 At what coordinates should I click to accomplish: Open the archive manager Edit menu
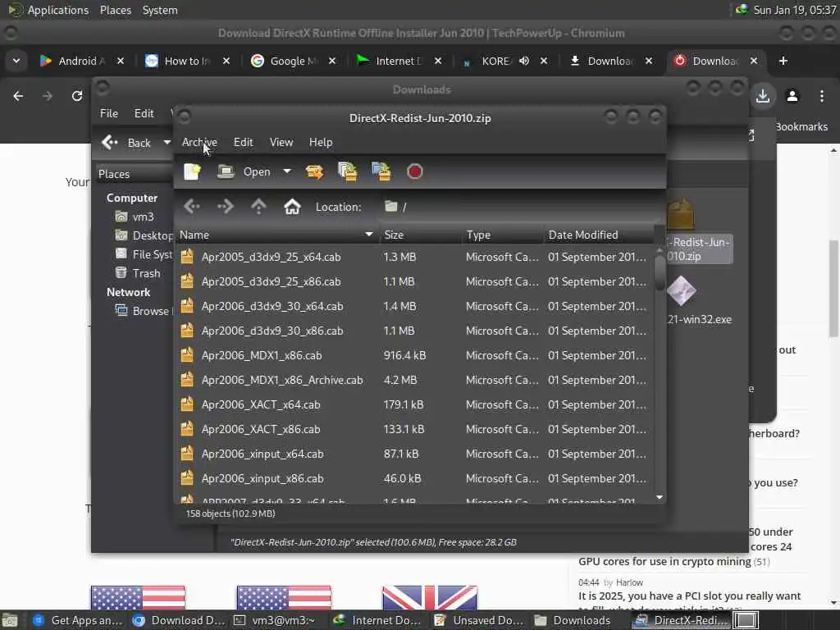243,142
